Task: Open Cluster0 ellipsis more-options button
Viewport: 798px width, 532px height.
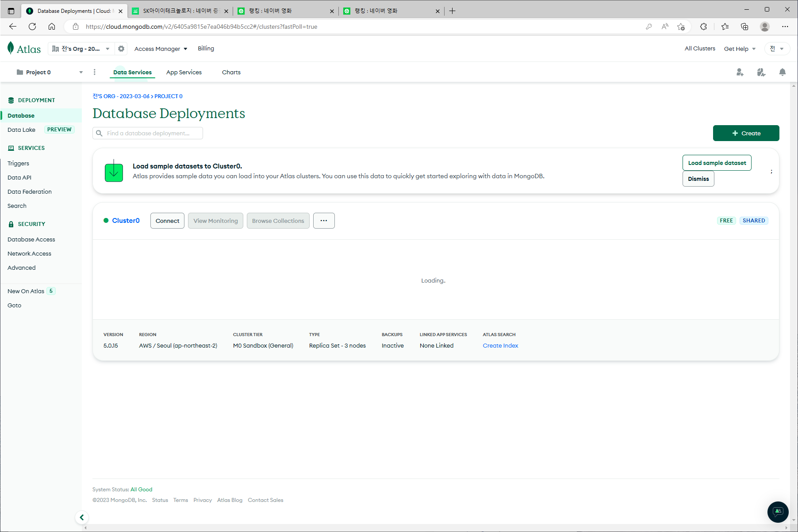Action: tap(324, 221)
